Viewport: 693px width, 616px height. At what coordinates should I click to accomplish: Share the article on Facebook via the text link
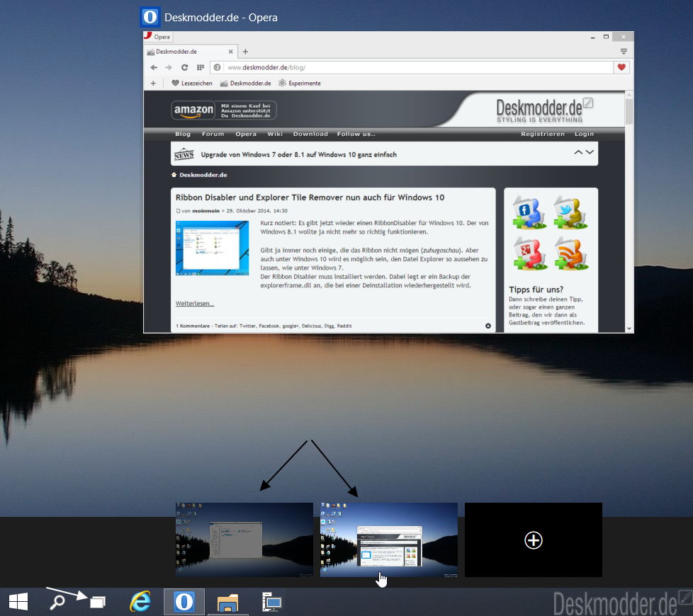coord(269,326)
